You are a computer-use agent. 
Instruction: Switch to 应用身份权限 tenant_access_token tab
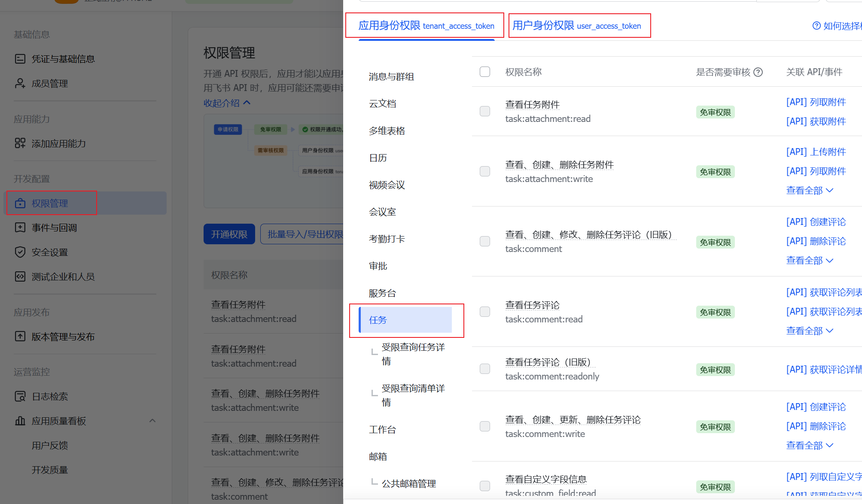tap(426, 26)
